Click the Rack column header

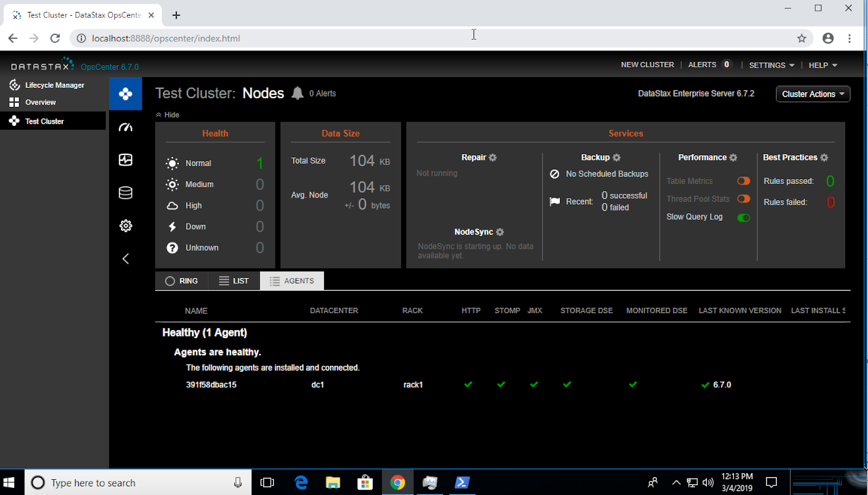[x=412, y=310]
